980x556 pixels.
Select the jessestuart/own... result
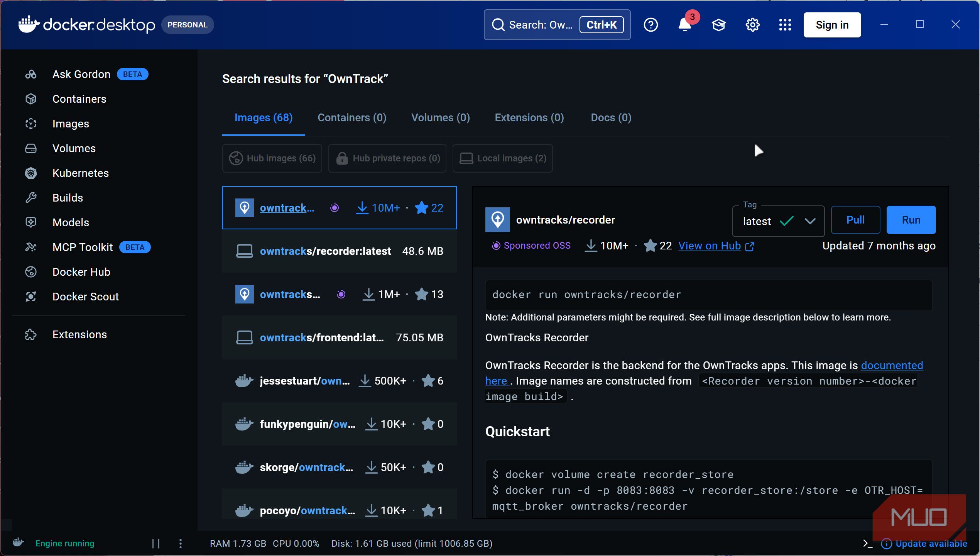[340, 381]
